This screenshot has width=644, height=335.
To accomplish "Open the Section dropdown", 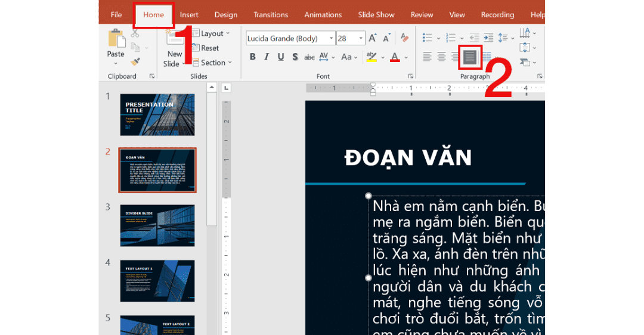I will tap(212, 63).
